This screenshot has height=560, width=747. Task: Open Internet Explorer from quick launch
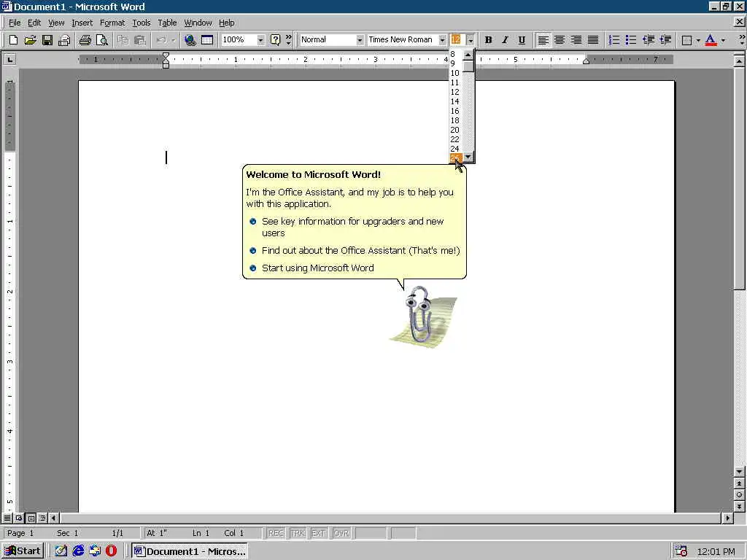[78, 551]
